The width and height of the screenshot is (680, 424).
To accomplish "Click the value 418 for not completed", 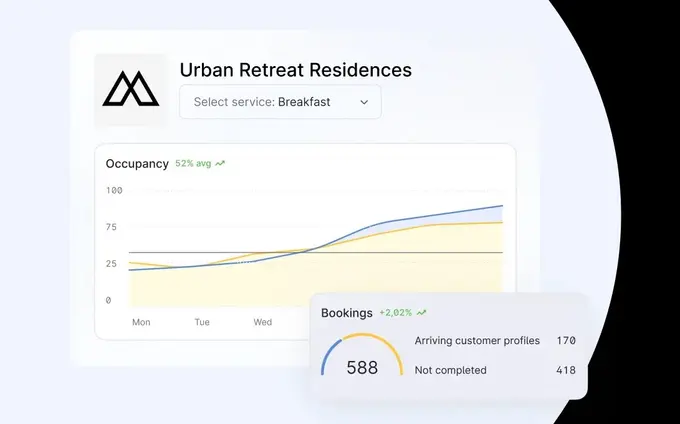I will click(x=566, y=370).
